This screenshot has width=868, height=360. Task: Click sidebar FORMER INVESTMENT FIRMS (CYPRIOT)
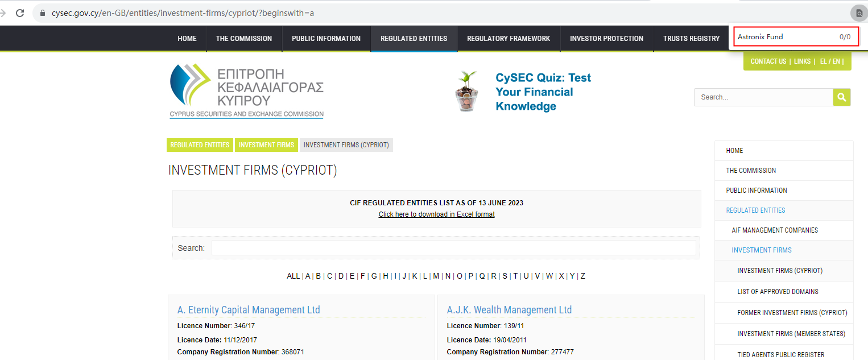pyautogui.click(x=784, y=313)
